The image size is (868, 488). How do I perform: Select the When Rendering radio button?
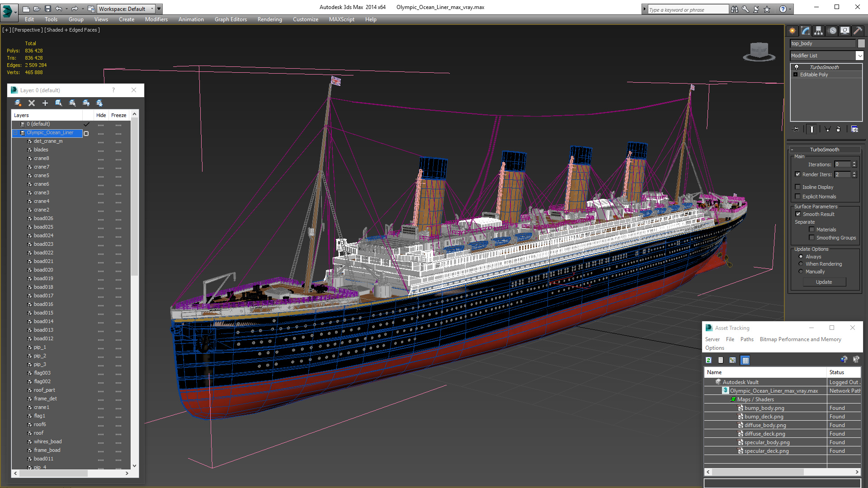pos(801,264)
